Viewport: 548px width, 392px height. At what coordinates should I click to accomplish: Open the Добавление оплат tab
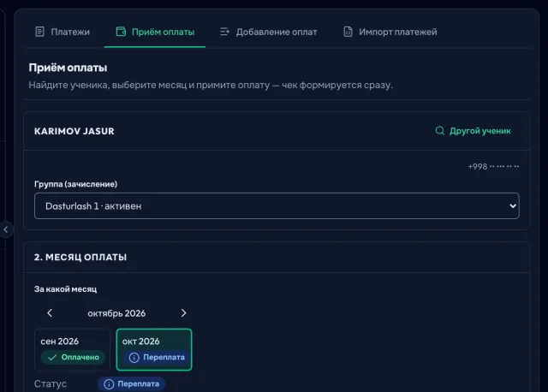(x=268, y=32)
